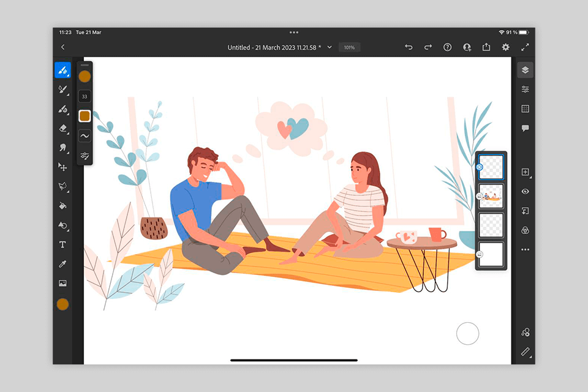The height and width of the screenshot is (392, 588).
Task: Open the brush size 33 control
Action: pyautogui.click(x=85, y=96)
